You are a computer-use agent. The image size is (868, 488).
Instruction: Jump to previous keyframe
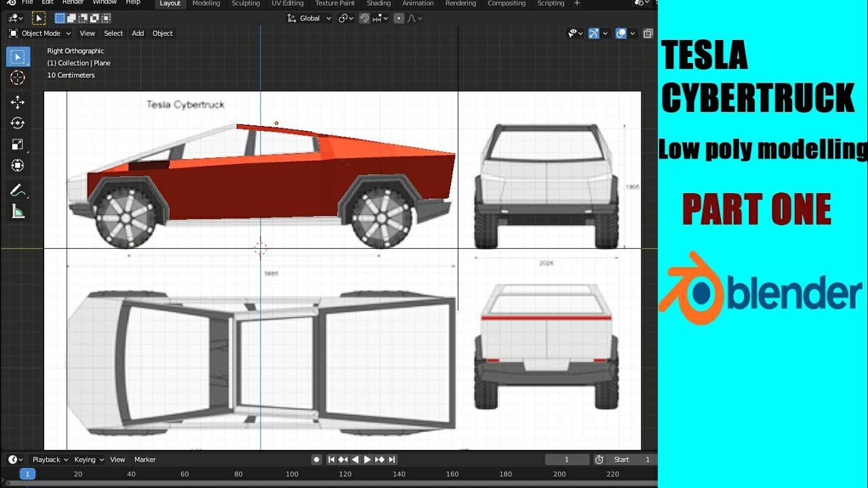[x=343, y=460]
